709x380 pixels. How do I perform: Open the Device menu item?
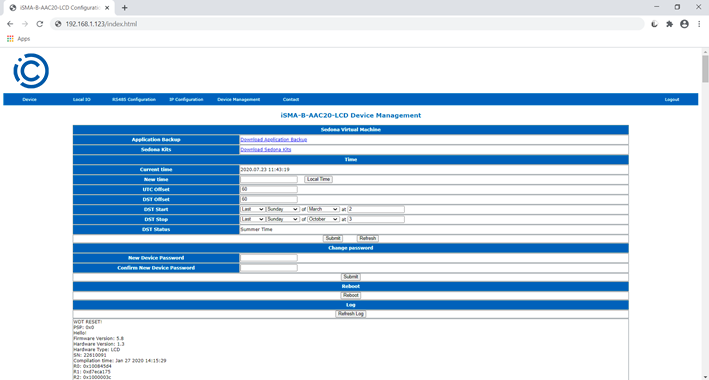(29, 100)
